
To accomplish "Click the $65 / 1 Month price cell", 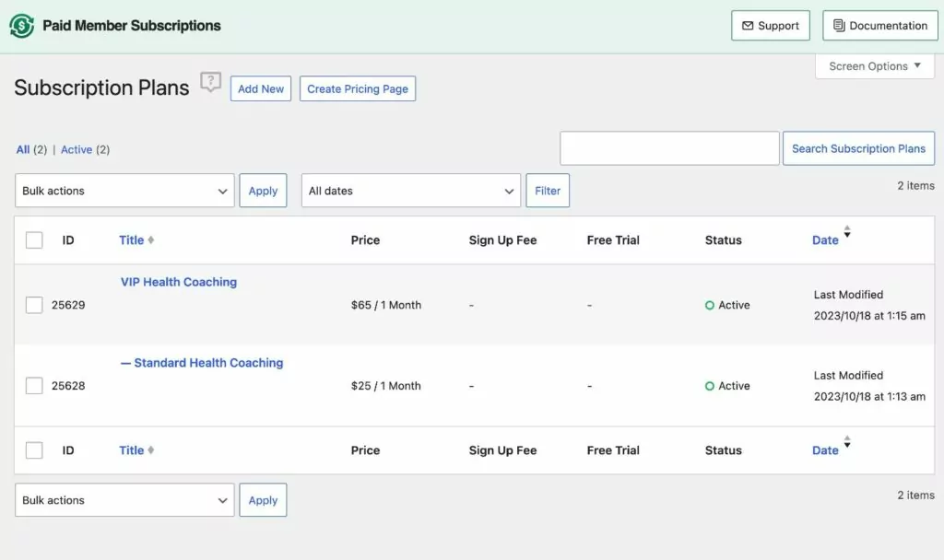I will coord(386,305).
